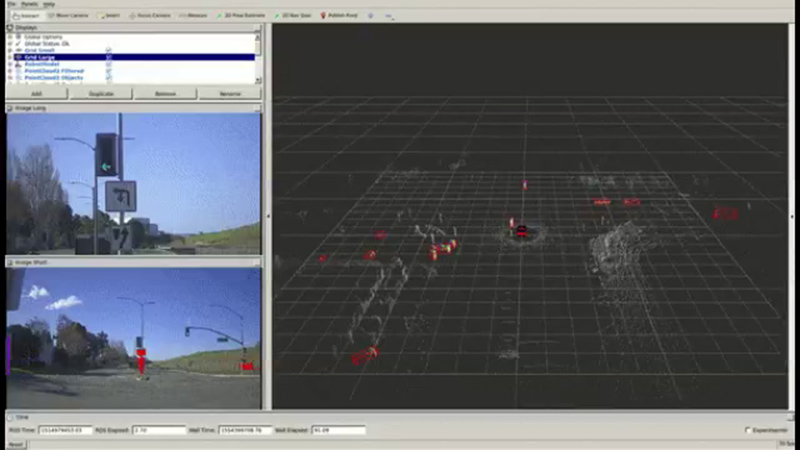Select the 2D Nav Goal tool
This screenshot has height=450, width=800.
point(294,16)
